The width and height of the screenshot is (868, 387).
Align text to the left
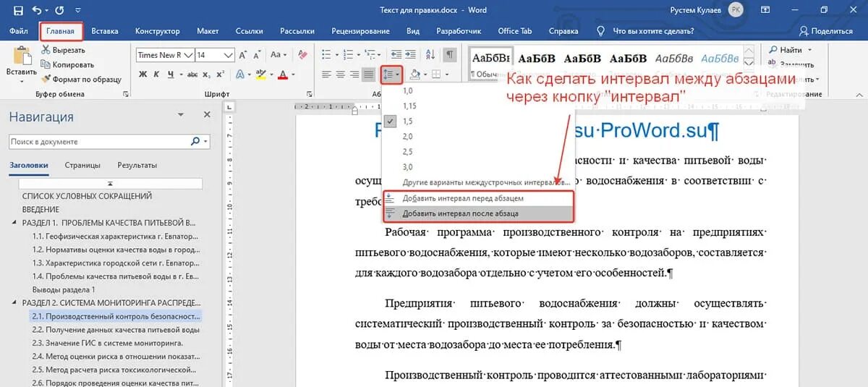pos(326,75)
